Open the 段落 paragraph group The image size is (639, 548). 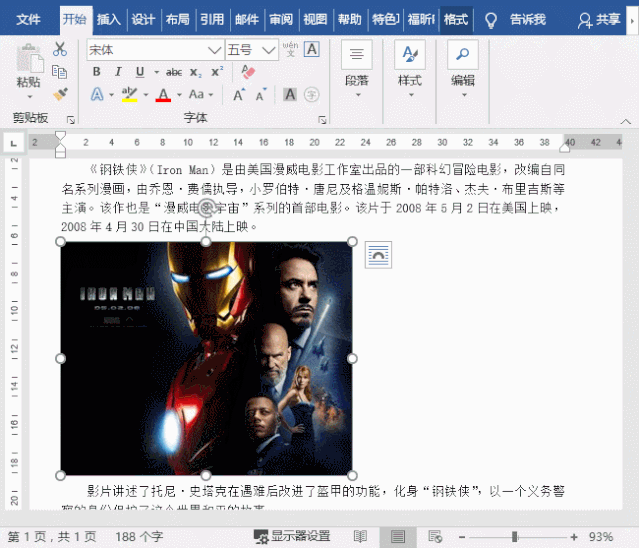pos(357,69)
